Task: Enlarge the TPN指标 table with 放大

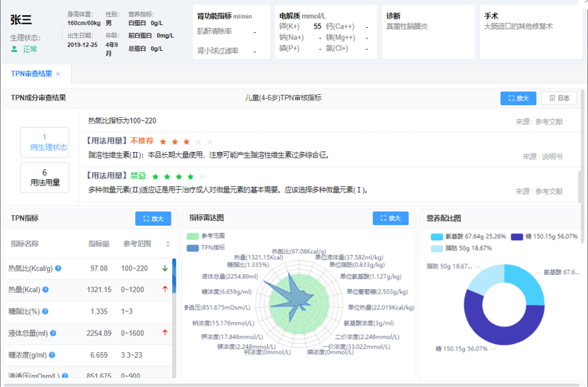Action: pos(153,218)
